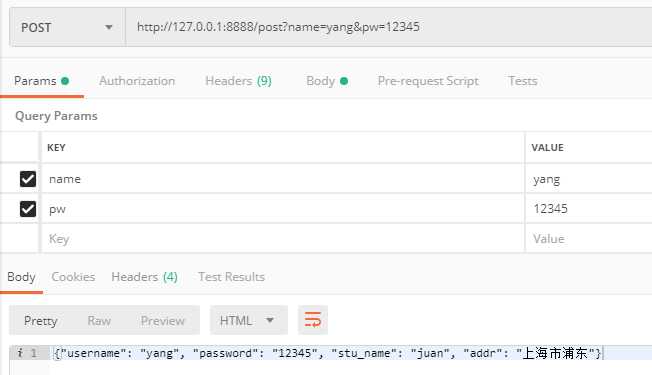This screenshot has height=375, width=652.
Task: Select the Pretty view button
Action: coord(40,321)
